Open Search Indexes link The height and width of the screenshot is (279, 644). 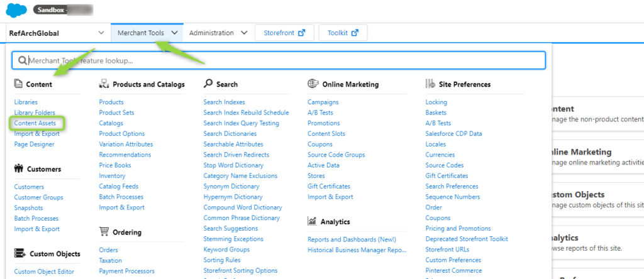click(x=225, y=102)
